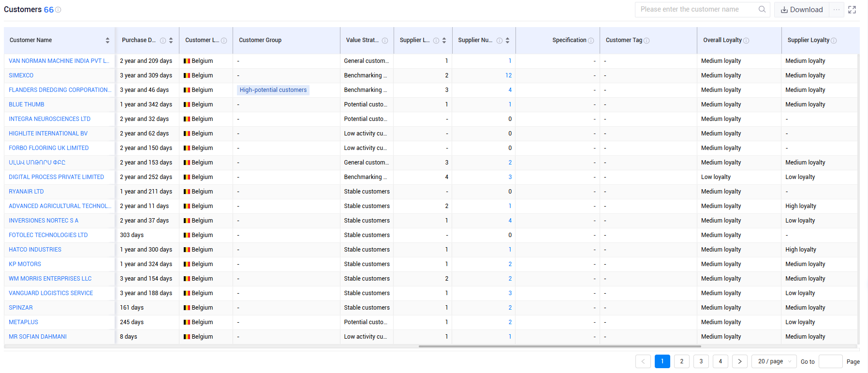This screenshot has width=868, height=373.
Task: Open INVERSIONES NORTEC S A link
Action: click(x=44, y=221)
